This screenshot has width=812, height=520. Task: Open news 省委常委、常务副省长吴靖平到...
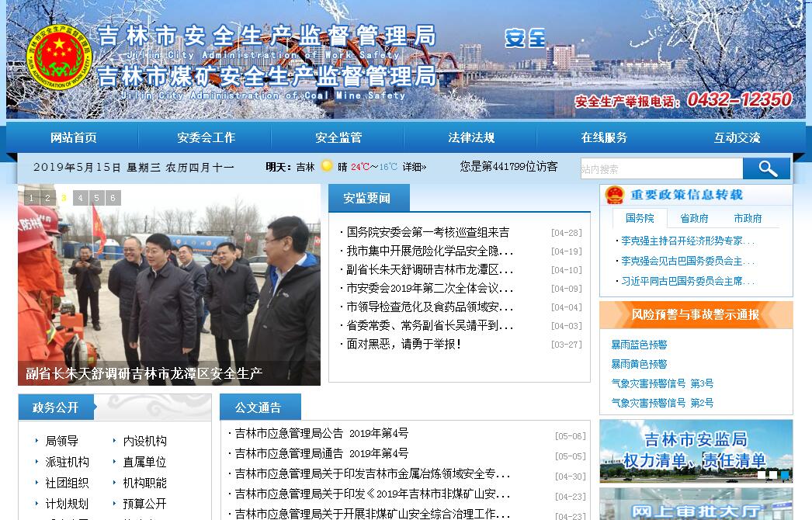pos(430,325)
